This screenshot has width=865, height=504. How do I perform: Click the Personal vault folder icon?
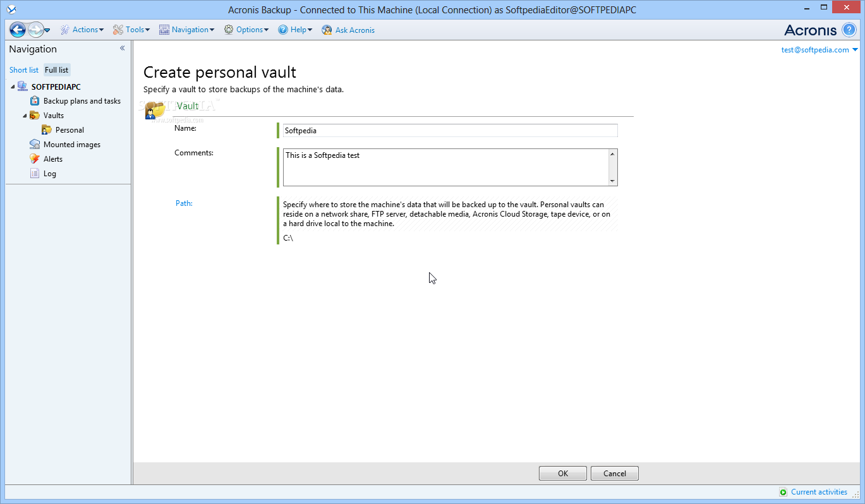pyautogui.click(x=47, y=130)
